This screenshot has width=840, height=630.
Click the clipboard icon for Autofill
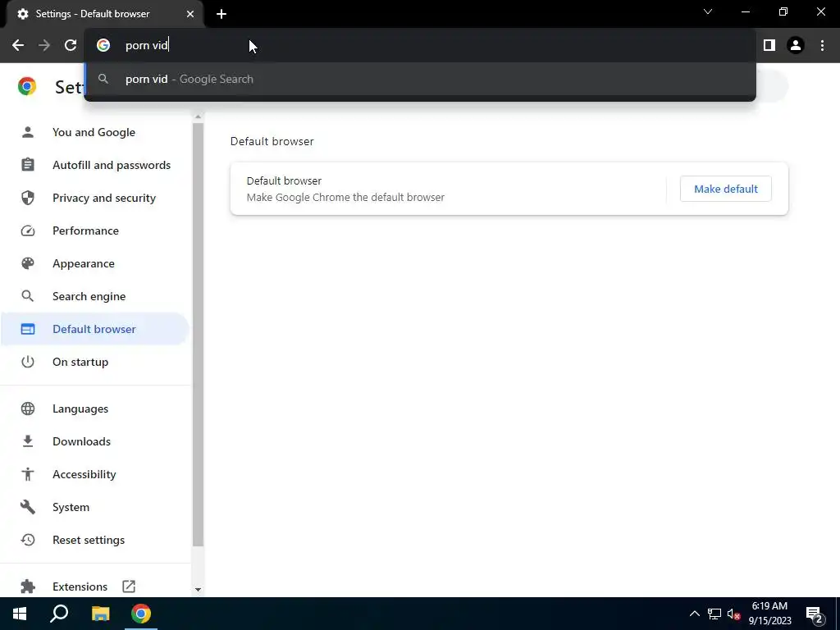(x=28, y=165)
